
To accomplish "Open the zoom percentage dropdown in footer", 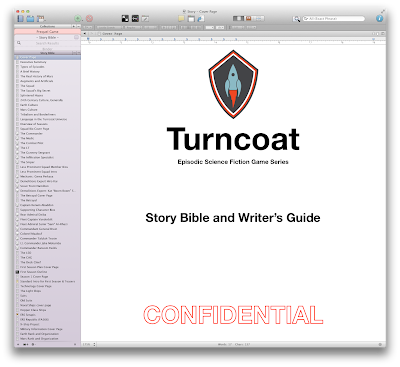I will point(89,344).
